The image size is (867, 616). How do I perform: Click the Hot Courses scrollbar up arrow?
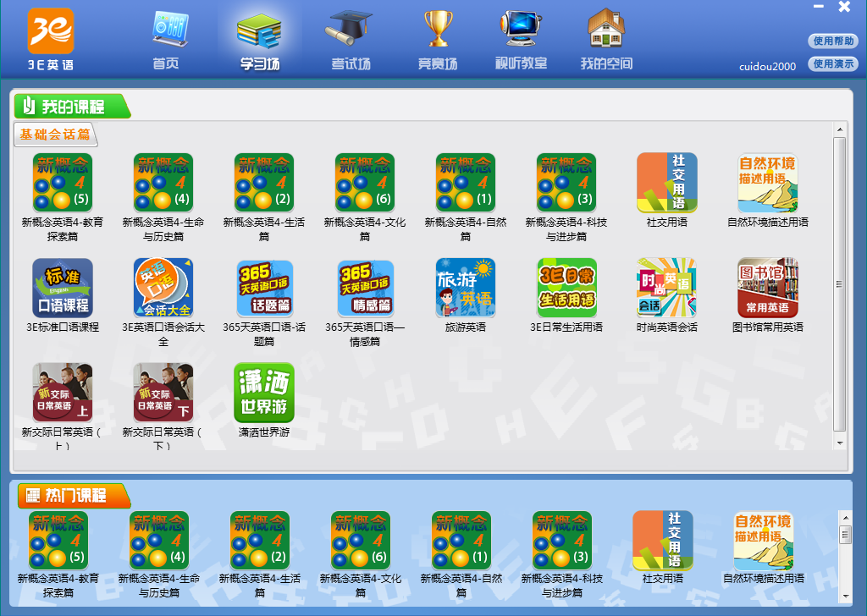[x=844, y=516]
